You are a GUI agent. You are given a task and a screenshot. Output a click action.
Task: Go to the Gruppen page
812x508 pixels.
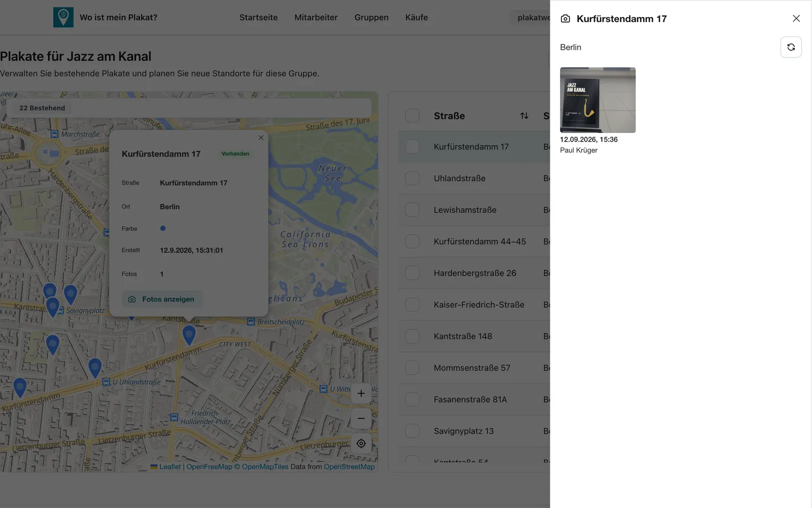pyautogui.click(x=371, y=17)
